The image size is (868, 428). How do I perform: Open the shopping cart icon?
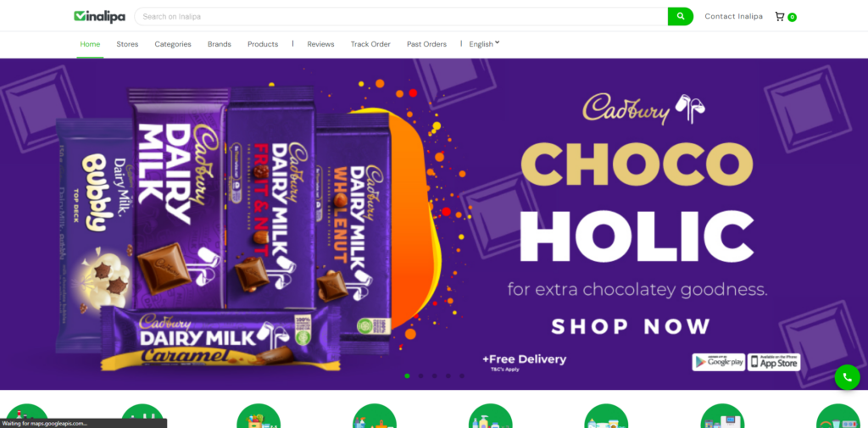coord(780,17)
